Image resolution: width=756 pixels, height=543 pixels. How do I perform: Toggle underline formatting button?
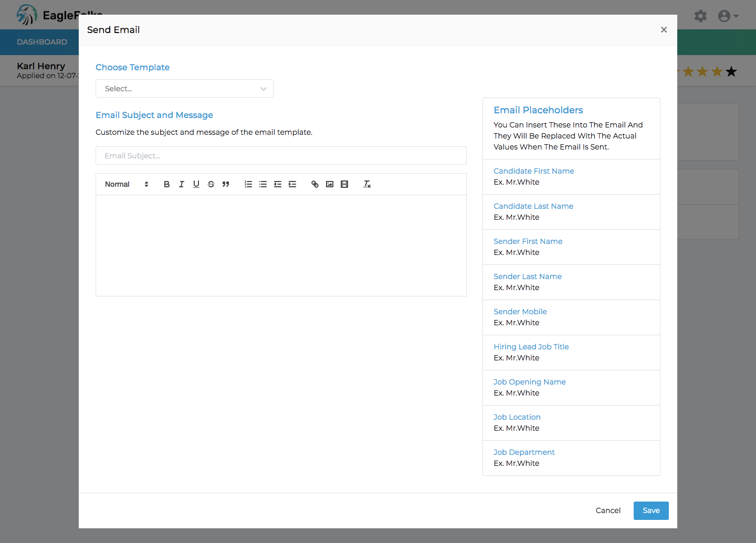pos(196,184)
